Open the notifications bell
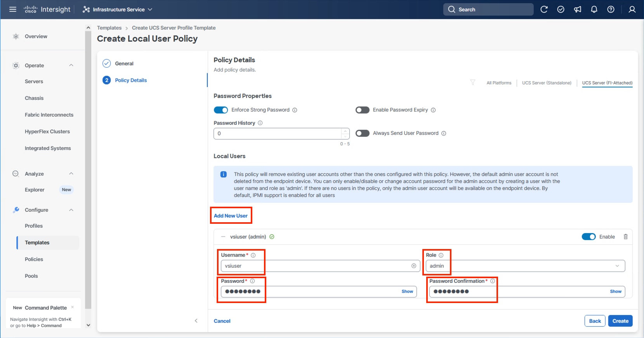Screen dimensions: 644x338 594,9
